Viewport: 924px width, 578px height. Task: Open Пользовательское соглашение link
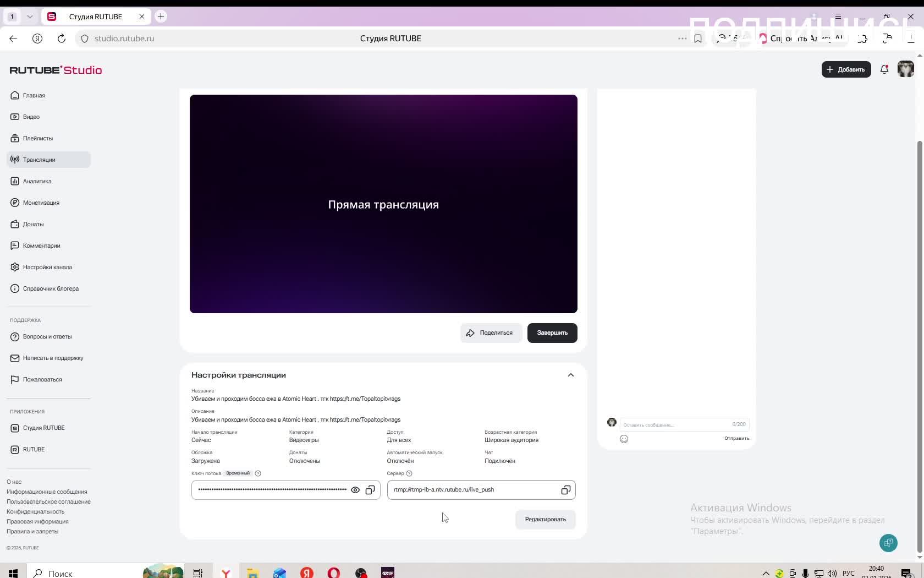(x=48, y=501)
